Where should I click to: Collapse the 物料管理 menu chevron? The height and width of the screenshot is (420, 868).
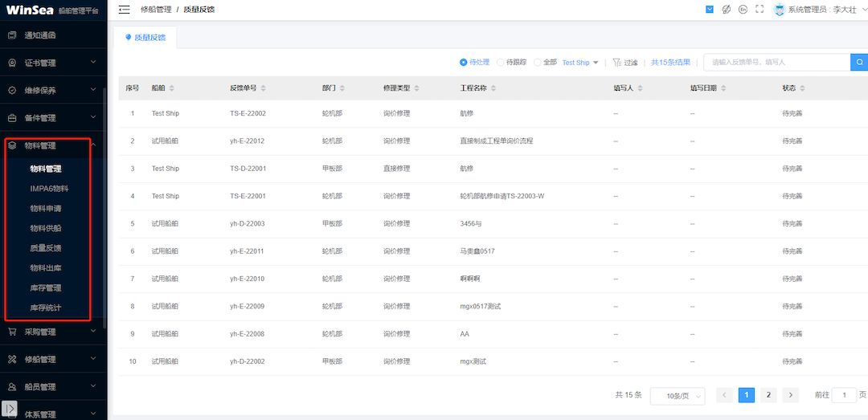point(93,145)
